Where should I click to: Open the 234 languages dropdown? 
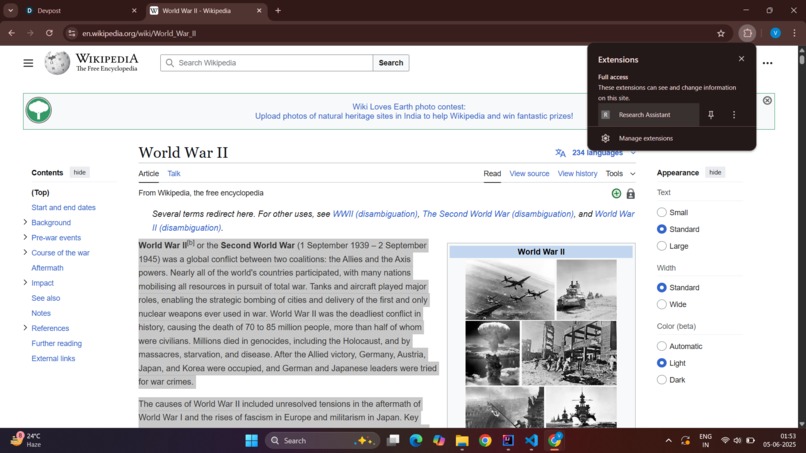pyautogui.click(x=596, y=153)
